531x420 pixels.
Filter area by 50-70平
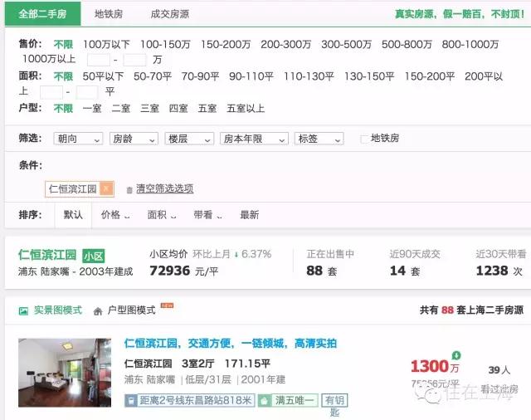(153, 76)
